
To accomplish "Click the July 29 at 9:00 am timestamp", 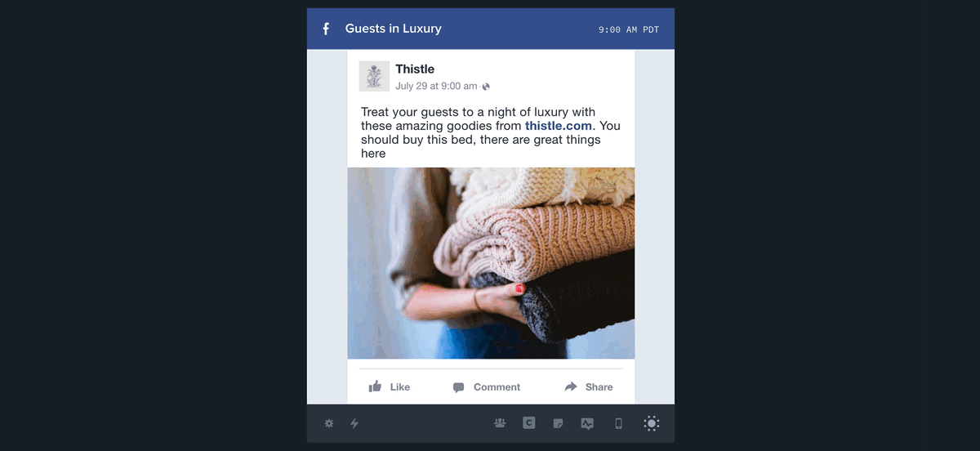I will tap(436, 86).
